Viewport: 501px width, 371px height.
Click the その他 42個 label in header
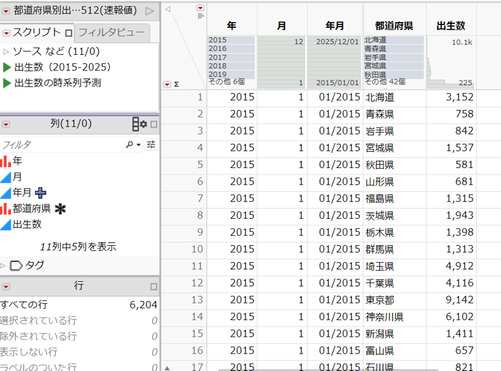click(x=385, y=82)
